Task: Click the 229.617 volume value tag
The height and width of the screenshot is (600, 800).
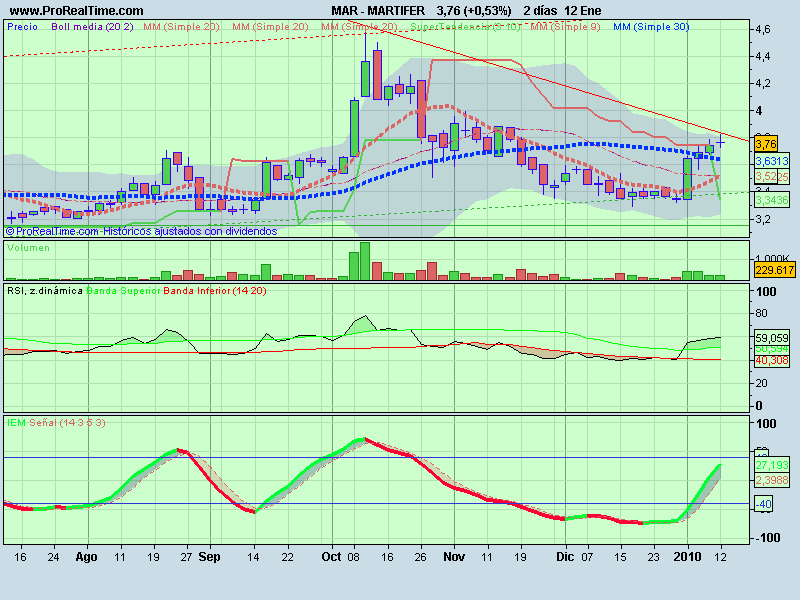Action: (772, 270)
